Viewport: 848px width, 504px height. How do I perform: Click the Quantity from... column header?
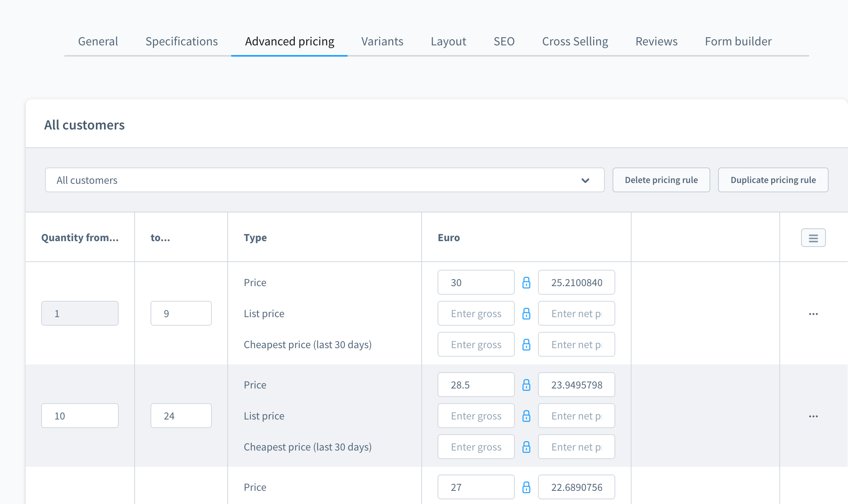pos(80,238)
